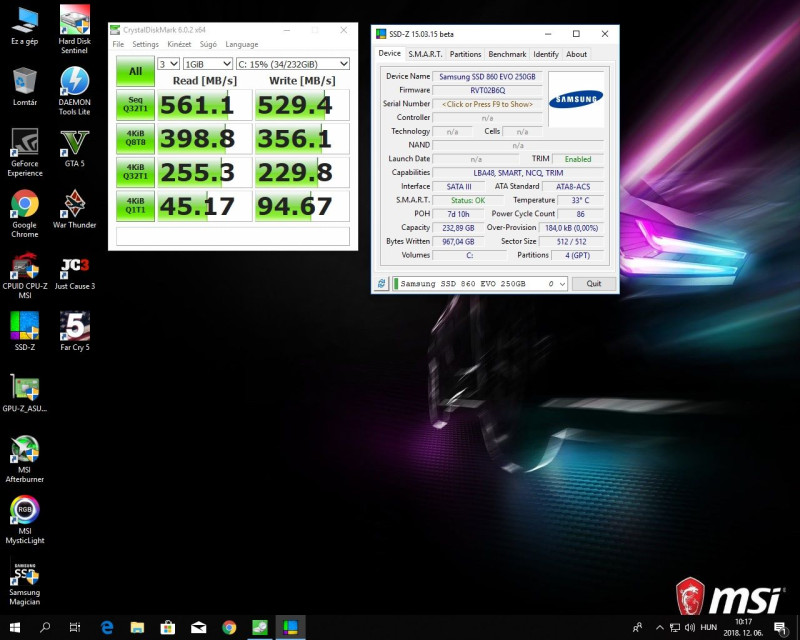
Task: Open SSD-Z drive selection dropdown
Action: [x=480, y=283]
